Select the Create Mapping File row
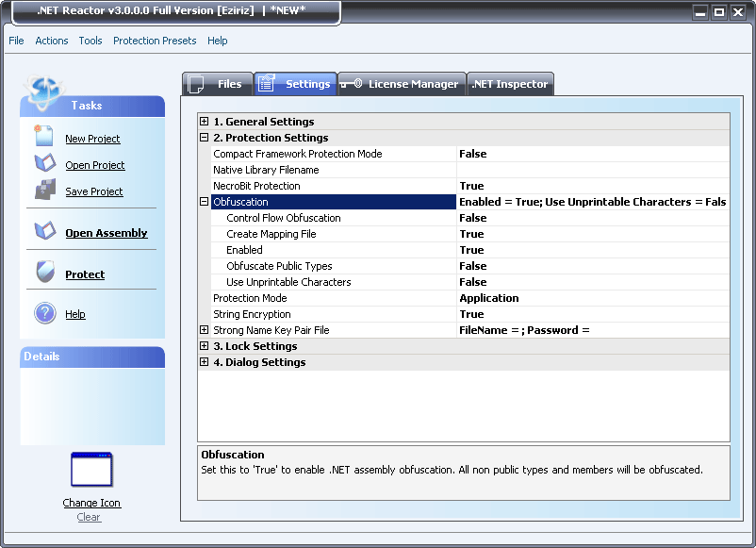This screenshot has height=548, width=756. click(x=470, y=234)
